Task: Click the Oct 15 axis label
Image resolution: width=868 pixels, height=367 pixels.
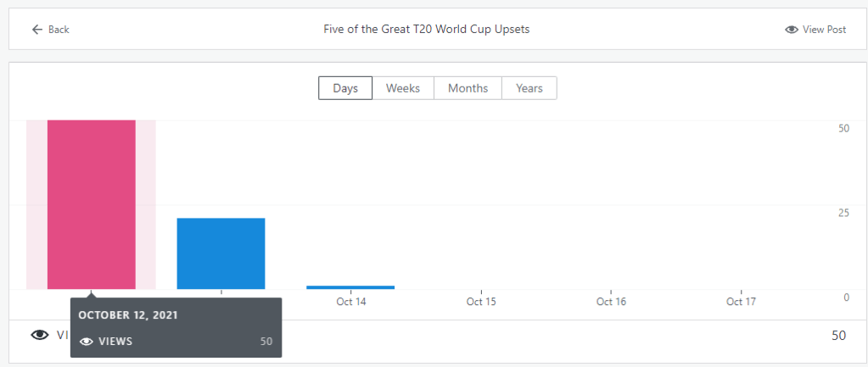Action: click(x=481, y=302)
